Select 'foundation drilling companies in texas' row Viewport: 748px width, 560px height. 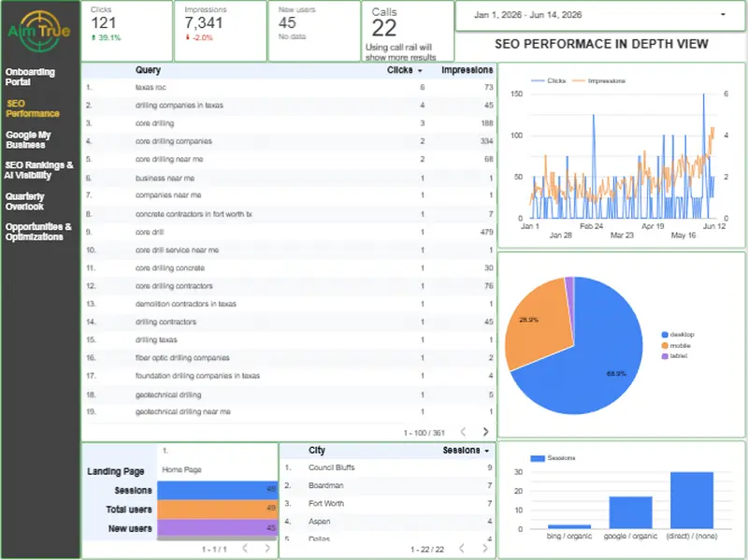(x=289, y=376)
